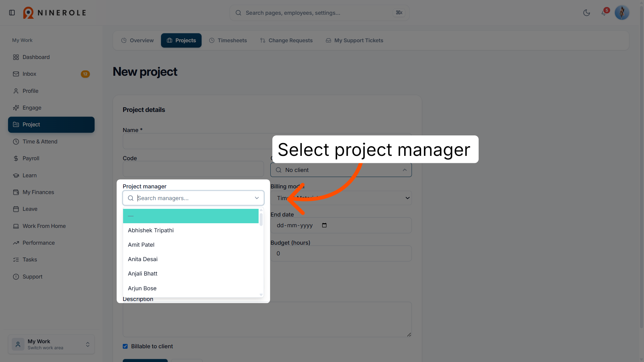Click the project Code input field
This screenshot has height=362, width=644.
click(193, 169)
